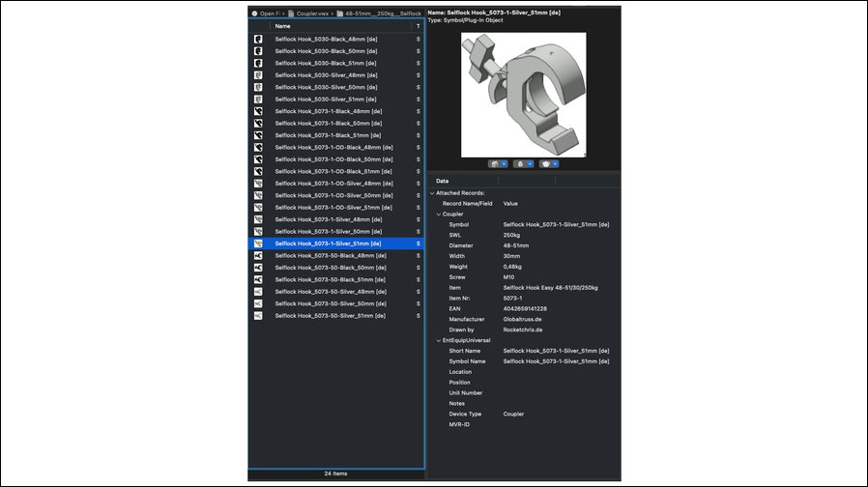Select Selflock Hook_5073-1-OD-Silver_51mm [de] row

click(x=336, y=208)
